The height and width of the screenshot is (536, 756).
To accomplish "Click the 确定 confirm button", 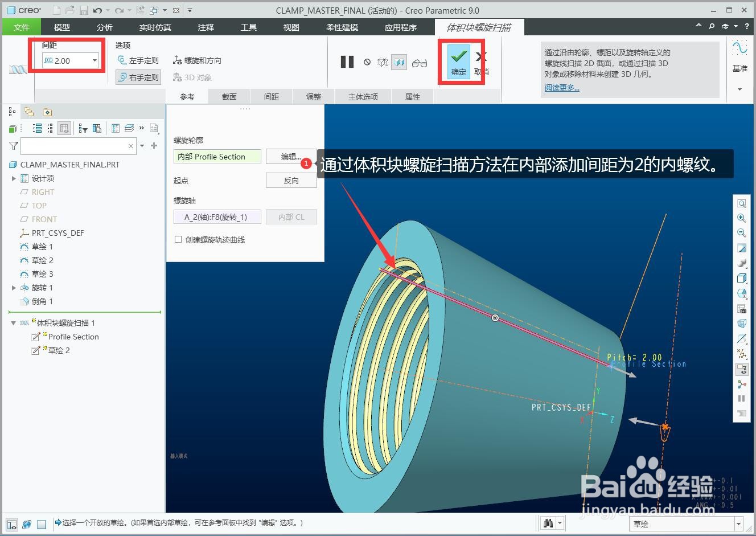I will click(459, 62).
